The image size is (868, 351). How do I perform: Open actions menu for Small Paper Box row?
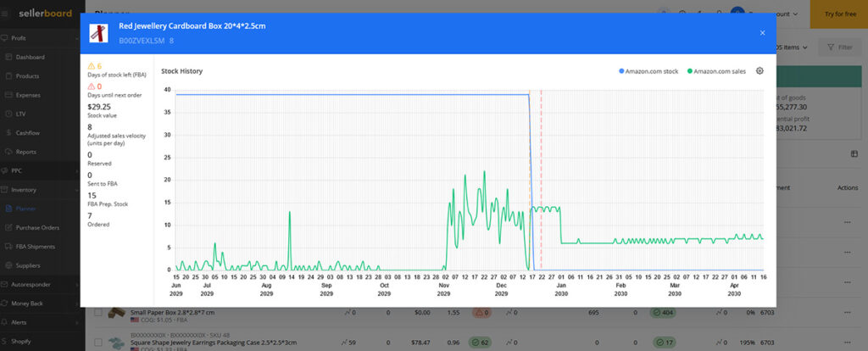[847, 313]
